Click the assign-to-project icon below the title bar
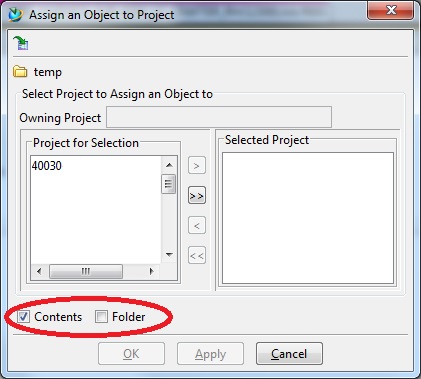This screenshot has width=421, height=379. (x=21, y=43)
